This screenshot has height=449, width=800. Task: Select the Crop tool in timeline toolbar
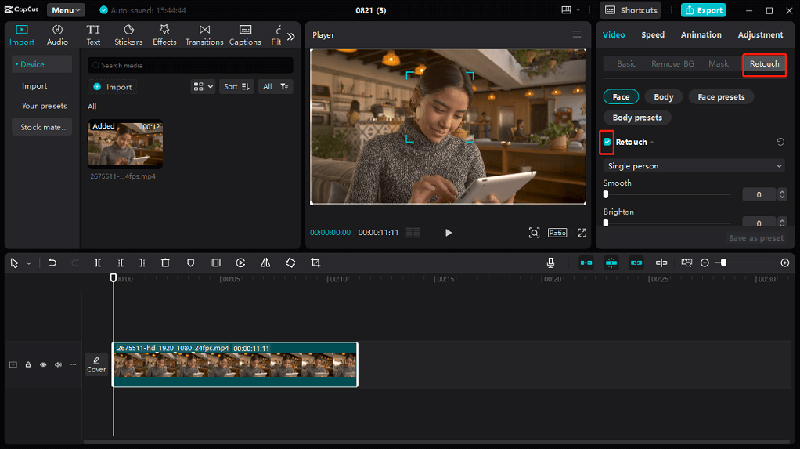coord(315,263)
